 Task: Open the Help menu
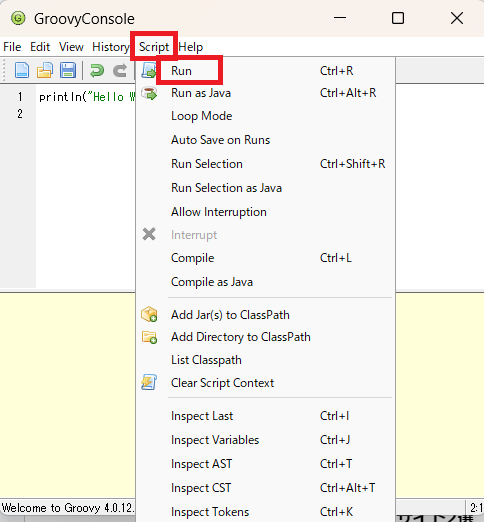pos(191,47)
